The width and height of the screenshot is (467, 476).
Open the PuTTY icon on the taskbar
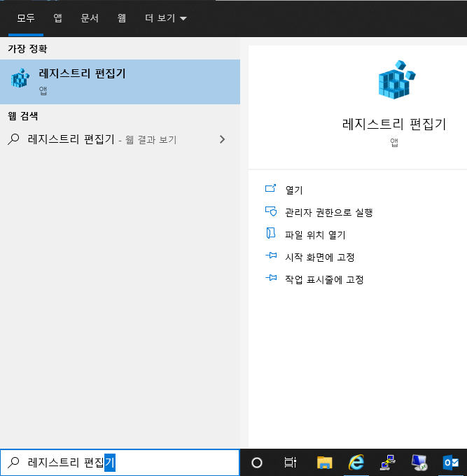[x=388, y=462]
